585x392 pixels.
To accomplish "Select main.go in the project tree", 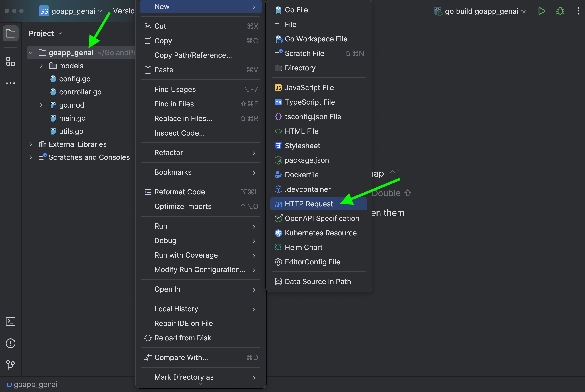I will 72,118.
